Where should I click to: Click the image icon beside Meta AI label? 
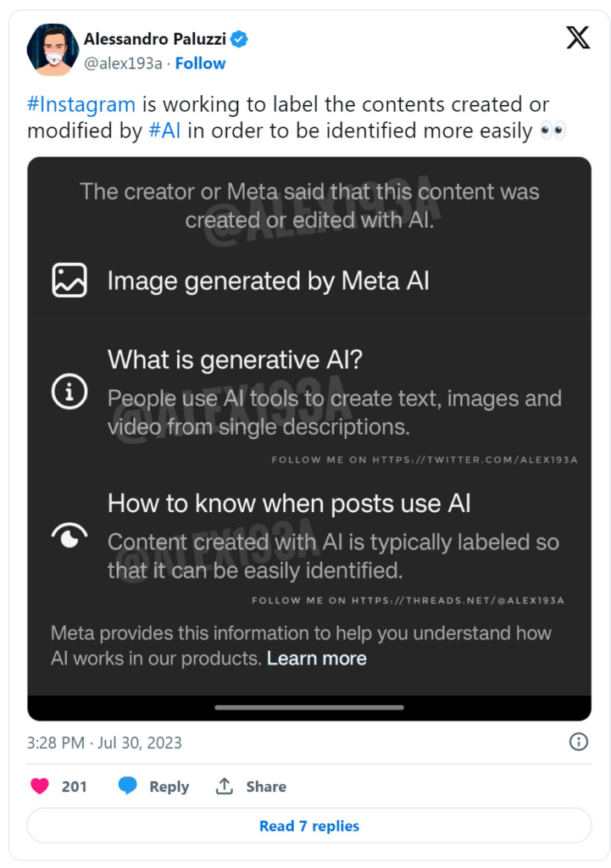(x=69, y=281)
